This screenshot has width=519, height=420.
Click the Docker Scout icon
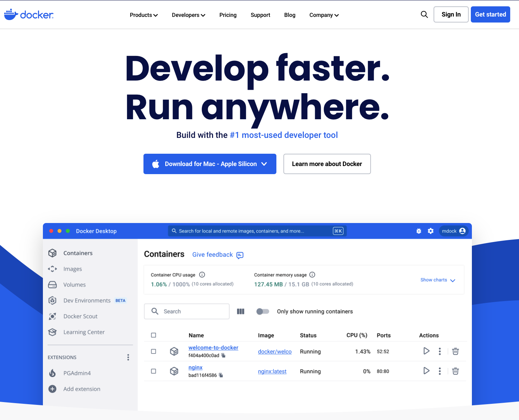click(52, 316)
